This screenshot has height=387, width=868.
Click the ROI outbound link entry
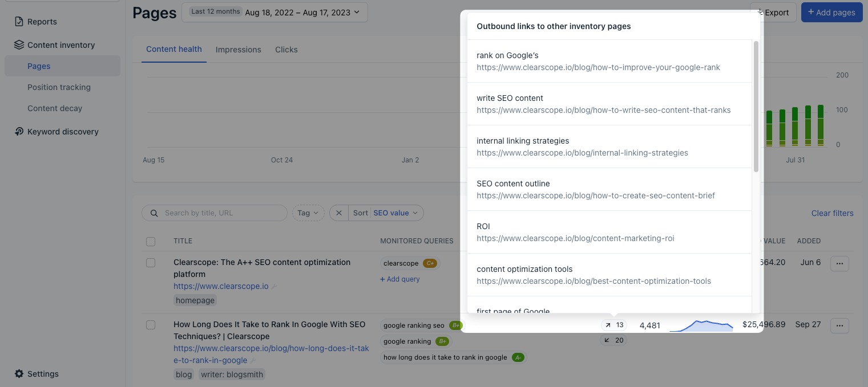[609, 232]
